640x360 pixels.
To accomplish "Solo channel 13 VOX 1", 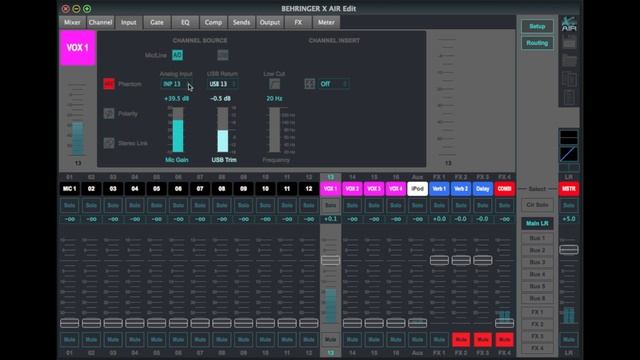I will 330,205.
